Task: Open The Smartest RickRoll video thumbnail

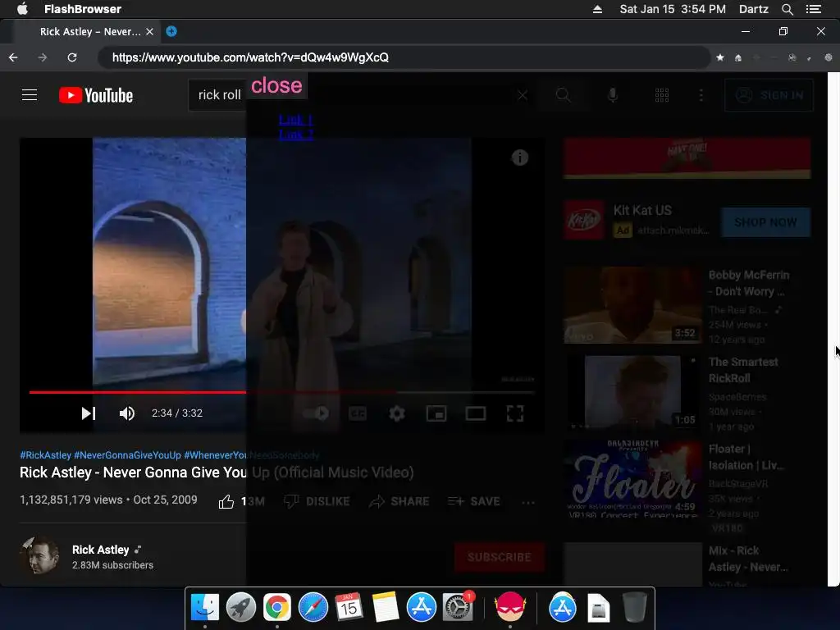Action: click(632, 392)
